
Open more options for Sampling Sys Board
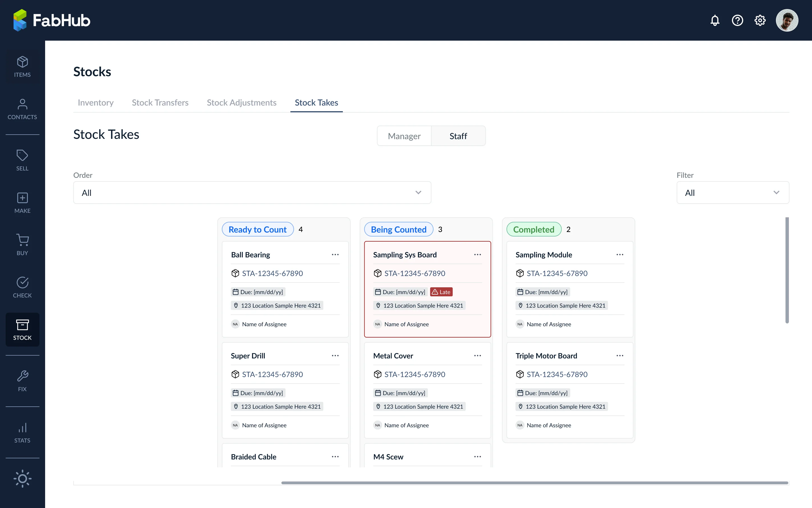click(x=477, y=255)
